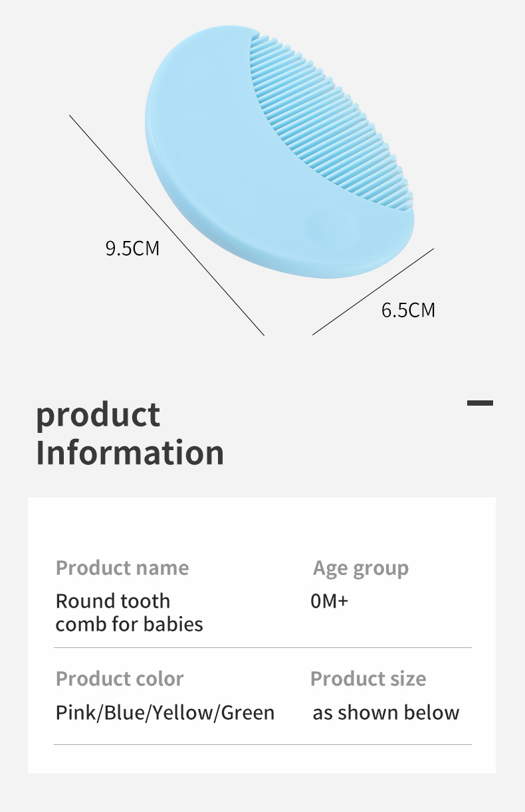Viewport: 525px width, 812px height.
Task: Click the 6.5CM dimension label
Action: point(408,310)
